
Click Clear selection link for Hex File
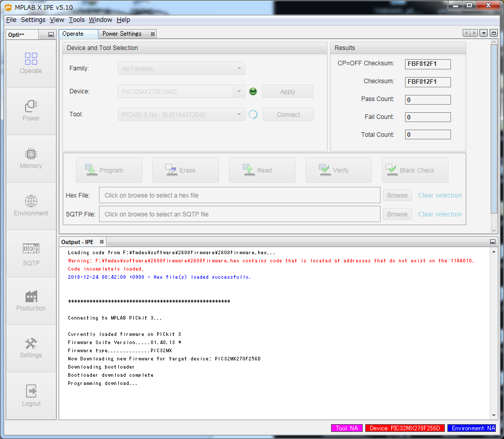click(440, 196)
